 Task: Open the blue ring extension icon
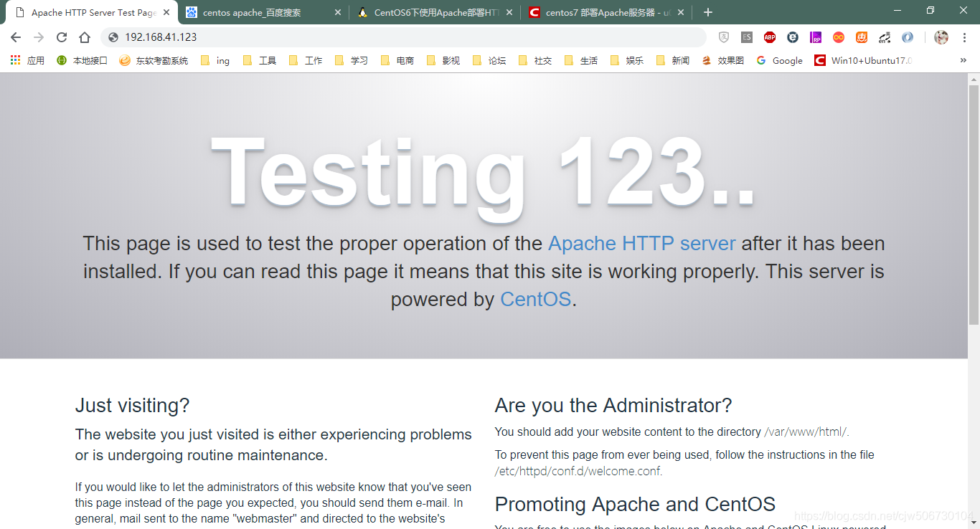(908, 37)
